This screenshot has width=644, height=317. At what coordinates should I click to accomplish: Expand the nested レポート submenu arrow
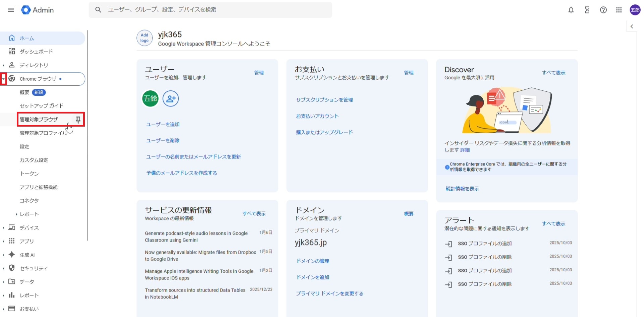tap(16, 214)
